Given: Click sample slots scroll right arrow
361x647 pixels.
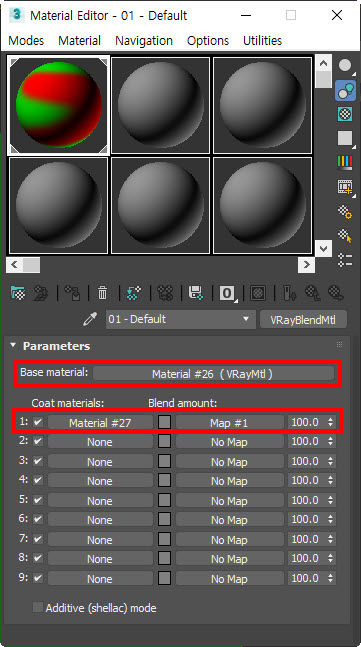Looking at the screenshot, I should (x=306, y=264).
